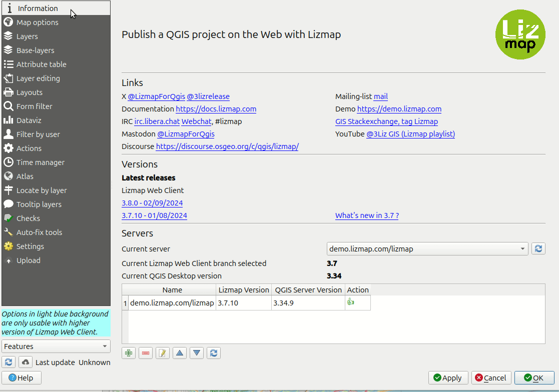Click the QGIS Server Version column header
The image size is (559, 392).
click(308, 290)
